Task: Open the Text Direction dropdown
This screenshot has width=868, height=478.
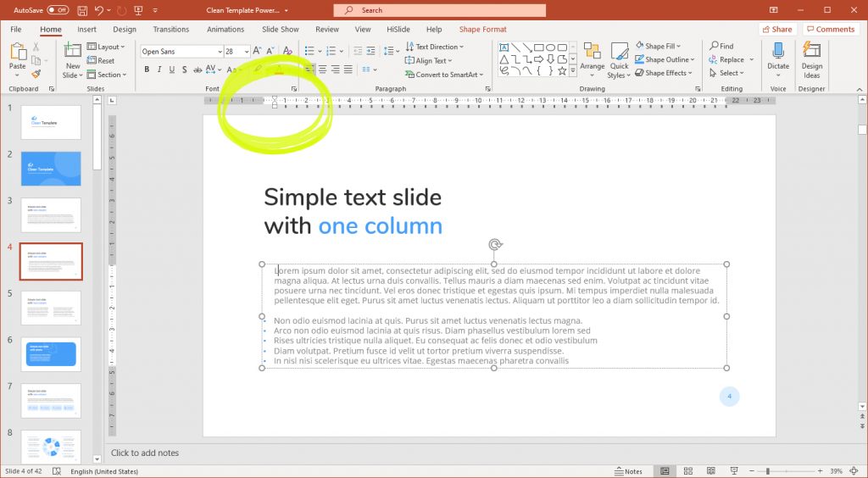Action: [435, 47]
